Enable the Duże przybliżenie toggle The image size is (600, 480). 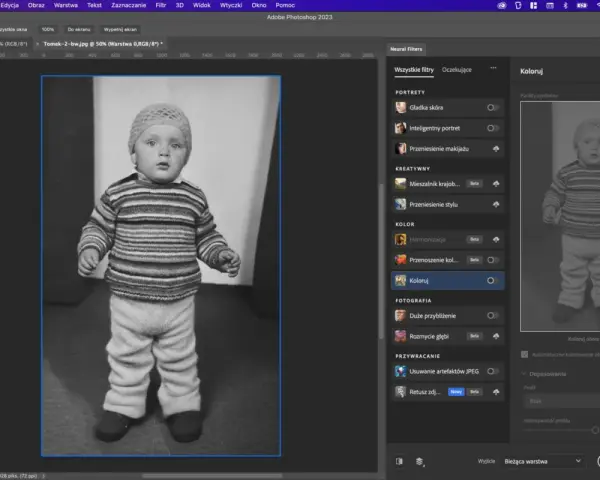pyautogui.click(x=493, y=316)
